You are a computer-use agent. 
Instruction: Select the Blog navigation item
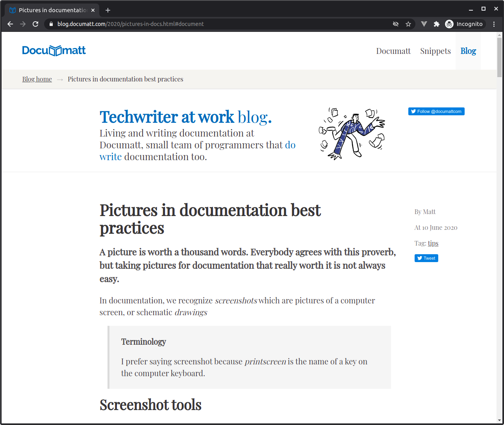pos(468,51)
